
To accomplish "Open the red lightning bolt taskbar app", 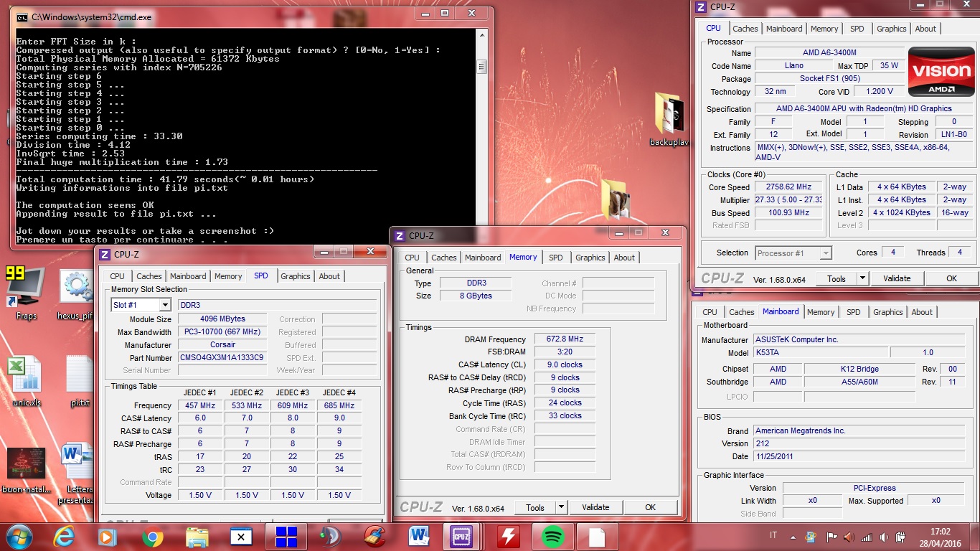I will (x=508, y=536).
